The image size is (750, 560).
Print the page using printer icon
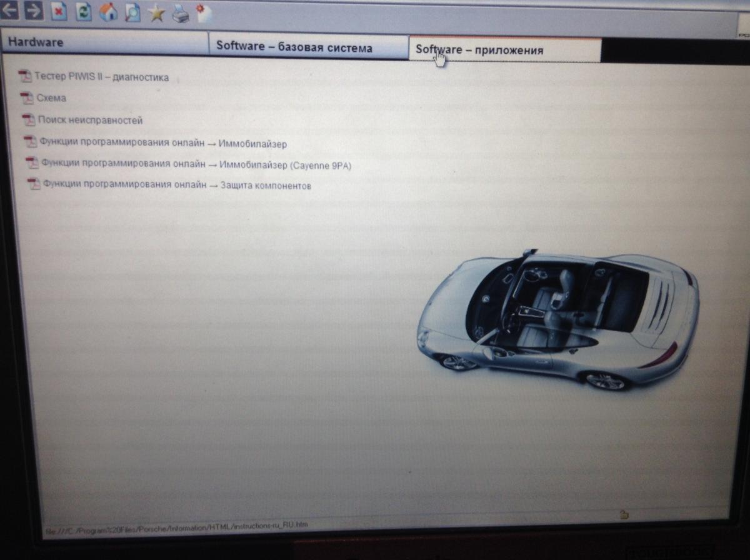[181, 13]
